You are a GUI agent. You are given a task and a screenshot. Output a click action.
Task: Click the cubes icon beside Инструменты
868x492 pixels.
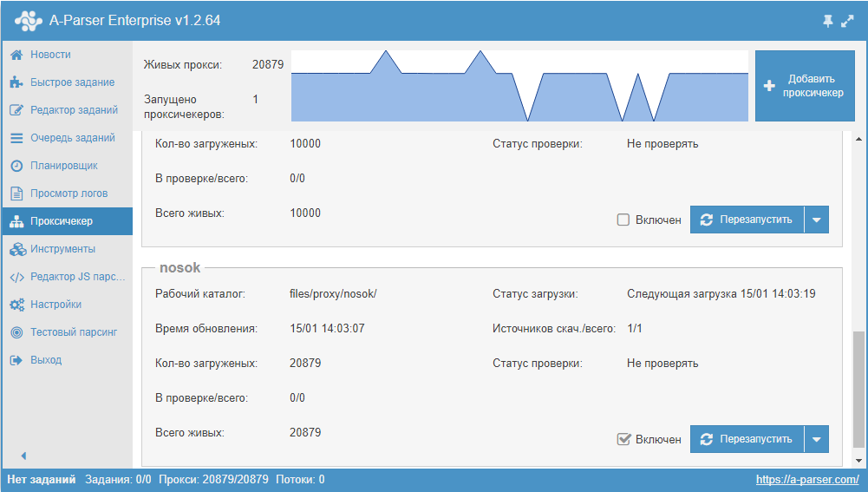point(17,249)
